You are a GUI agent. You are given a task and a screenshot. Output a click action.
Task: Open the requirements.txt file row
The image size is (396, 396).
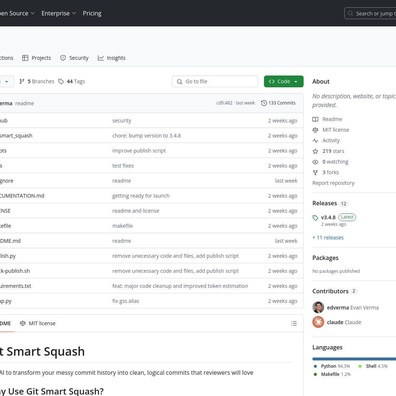151,286
